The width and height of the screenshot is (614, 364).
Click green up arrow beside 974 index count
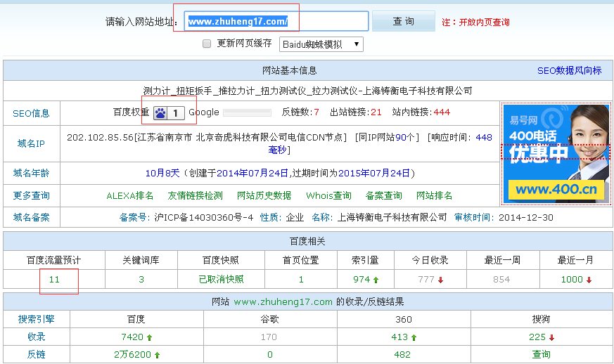[x=376, y=280]
